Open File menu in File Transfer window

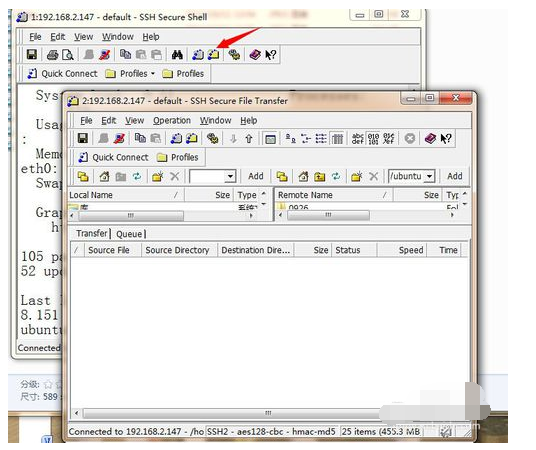(86, 120)
